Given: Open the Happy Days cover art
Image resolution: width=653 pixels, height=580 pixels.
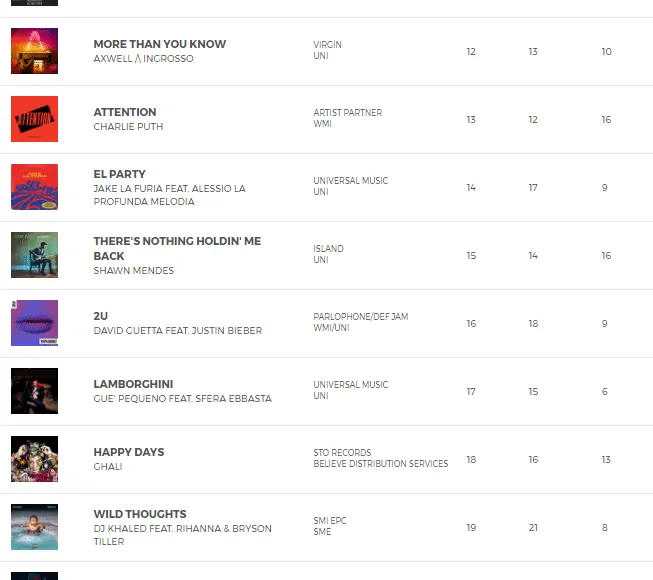Looking at the screenshot, I should pyautogui.click(x=34, y=459).
